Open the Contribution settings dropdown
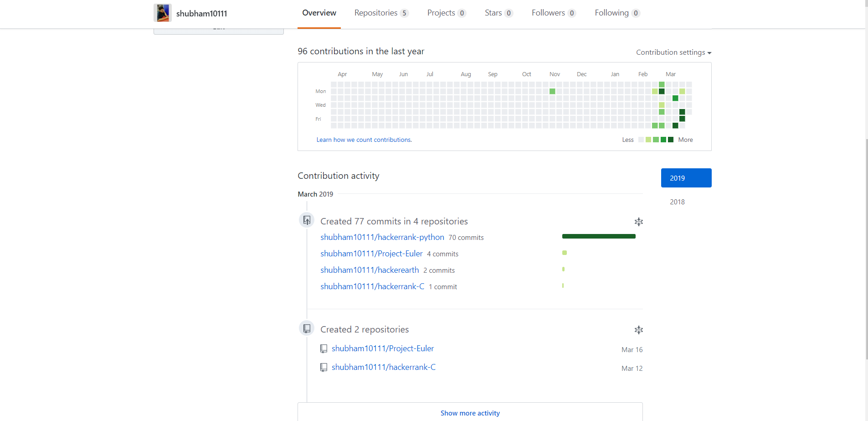This screenshot has height=421, width=868. point(673,52)
